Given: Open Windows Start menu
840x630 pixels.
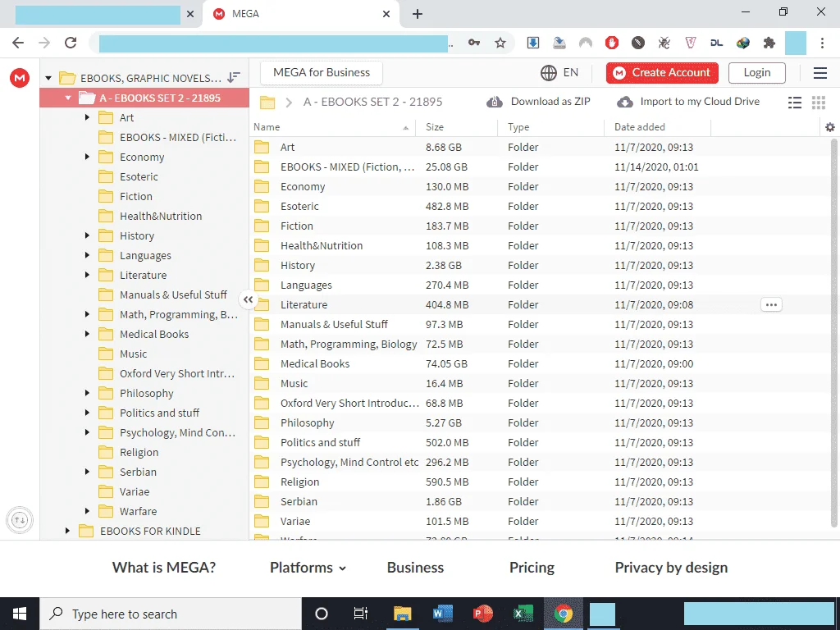Looking at the screenshot, I should (20, 614).
